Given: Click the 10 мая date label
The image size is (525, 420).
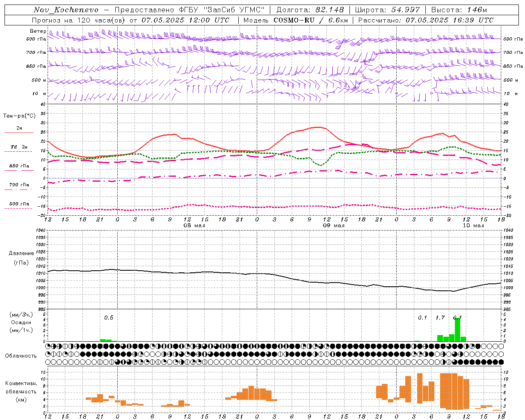Looking at the screenshot, I should [473, 226].
